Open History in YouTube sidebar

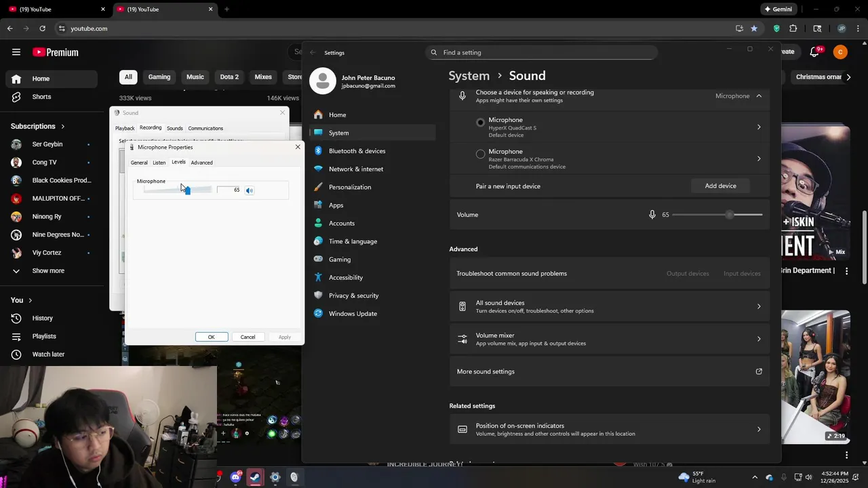(x=52, y=319)
